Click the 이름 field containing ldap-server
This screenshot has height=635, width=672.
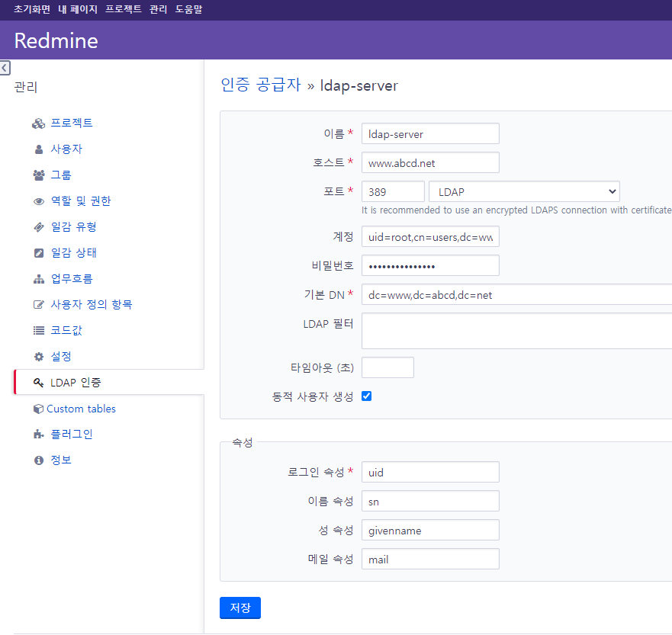click(430, 133)
